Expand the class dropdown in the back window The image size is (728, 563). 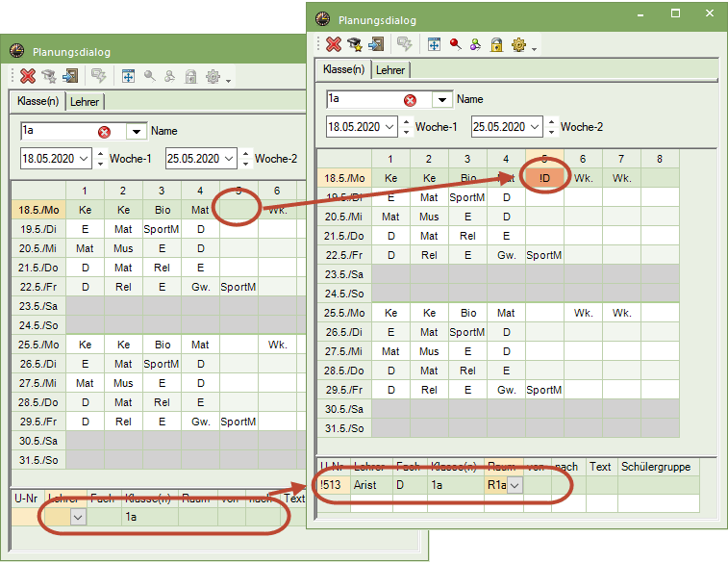[137, 132]
